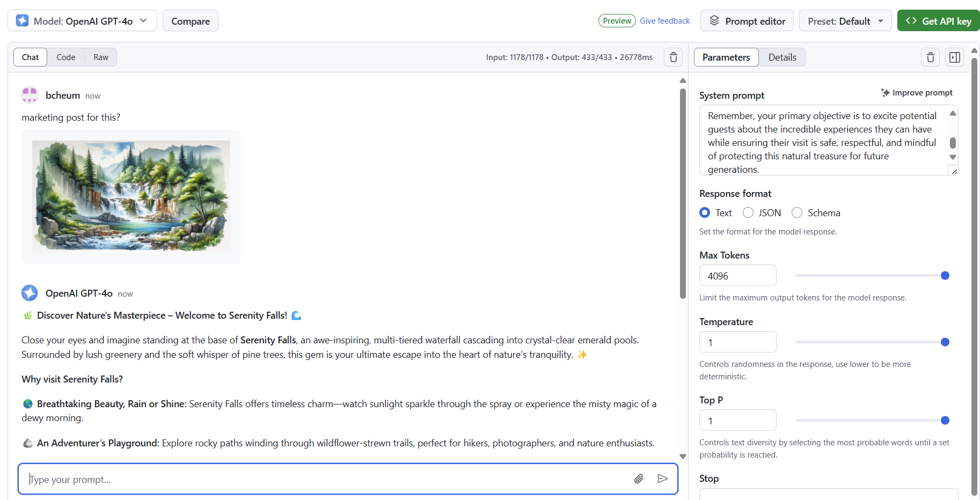Click the Compare button
980x500 pixels.
(191, 21)
